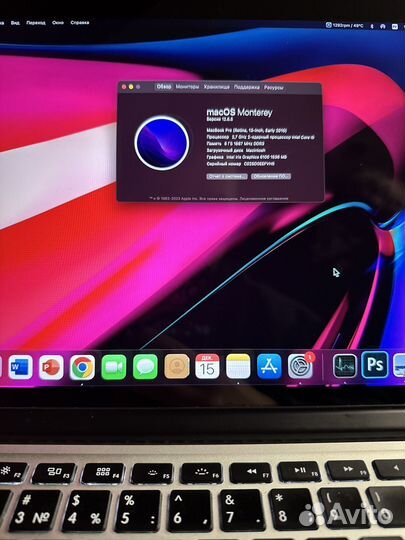Screen dimensions: 405x540
Task: Launch PowerPoint from the Dock
Action: [x=51, y=367]
